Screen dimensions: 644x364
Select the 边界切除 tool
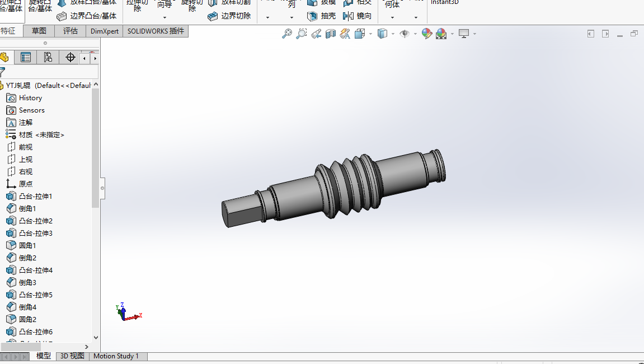point(229,16)
